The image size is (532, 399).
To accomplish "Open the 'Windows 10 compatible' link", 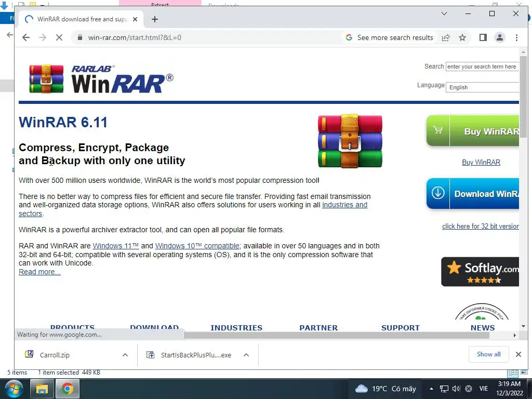I will point(198,246).
